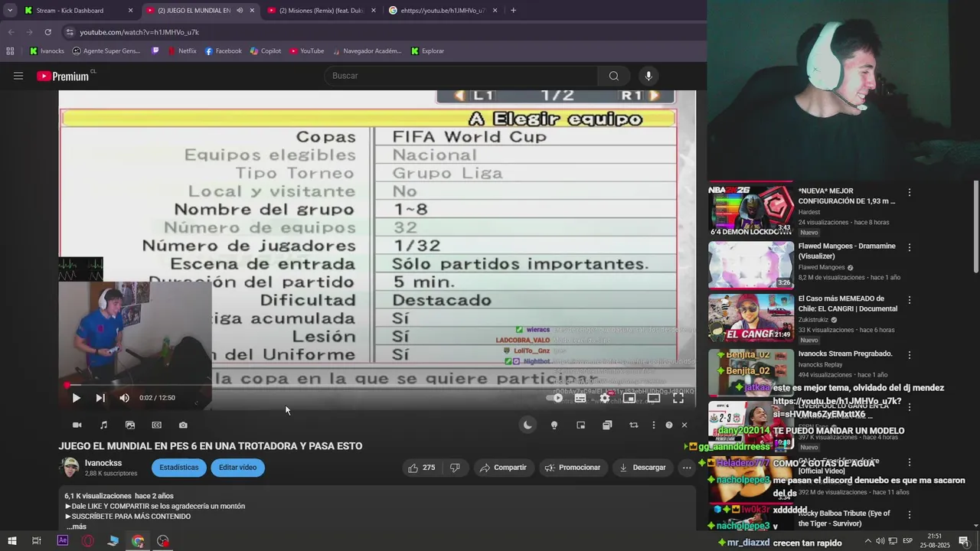
Task: Skip to the next video
Action: click(100, 398)
